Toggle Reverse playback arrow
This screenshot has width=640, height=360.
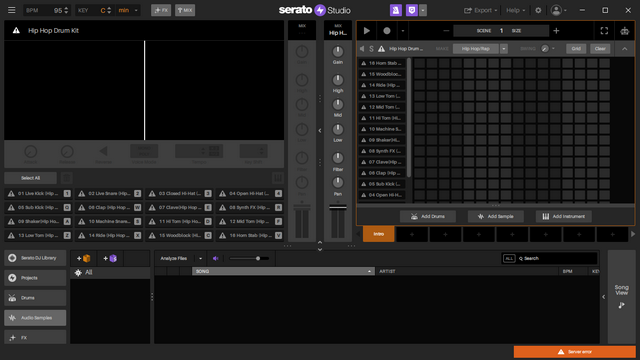click(x=103, y=151)
